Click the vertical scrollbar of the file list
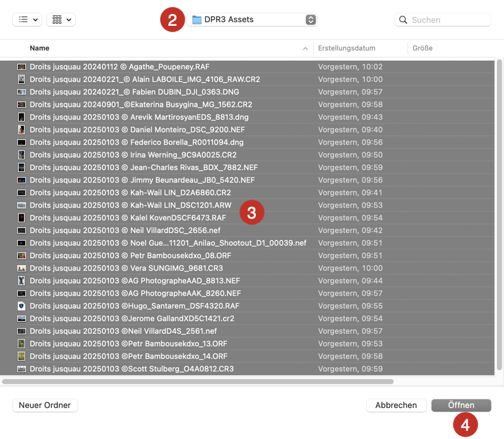 point(499,215)
